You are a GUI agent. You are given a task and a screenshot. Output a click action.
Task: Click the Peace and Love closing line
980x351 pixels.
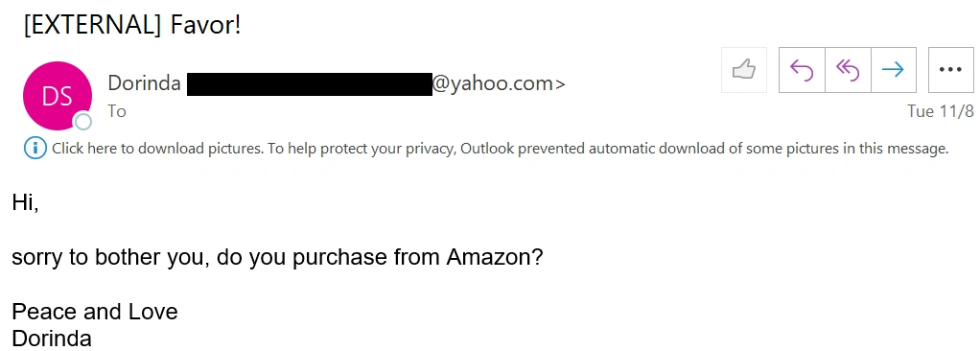pos(95,311)
